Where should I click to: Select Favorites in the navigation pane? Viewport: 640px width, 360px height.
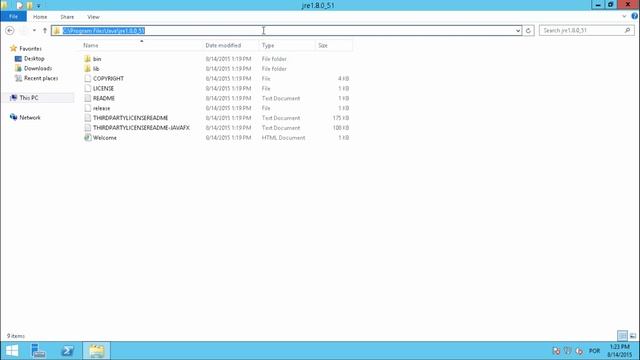(x=26, y=49)
